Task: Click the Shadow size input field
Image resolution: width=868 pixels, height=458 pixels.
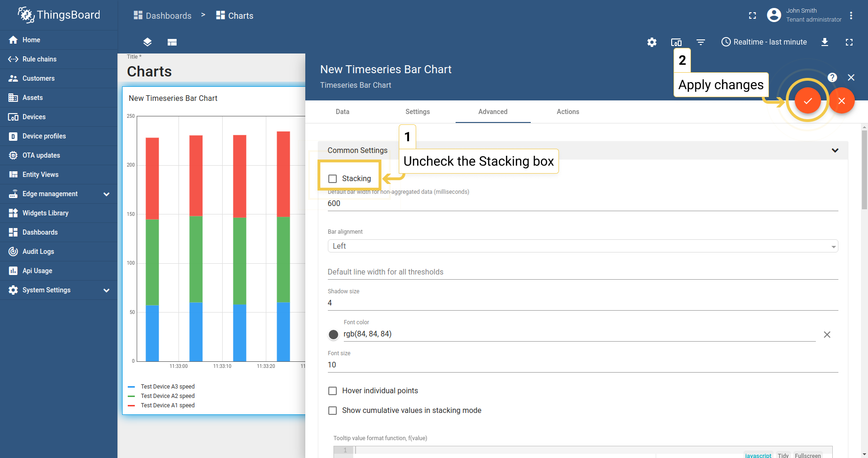Action: point(582,303)
